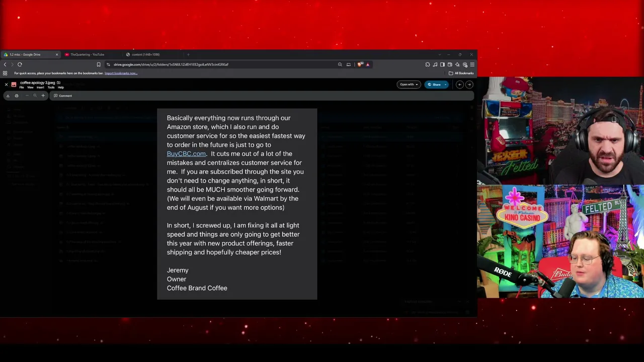Open the VPN icon in toolbar

pos(465,64)
